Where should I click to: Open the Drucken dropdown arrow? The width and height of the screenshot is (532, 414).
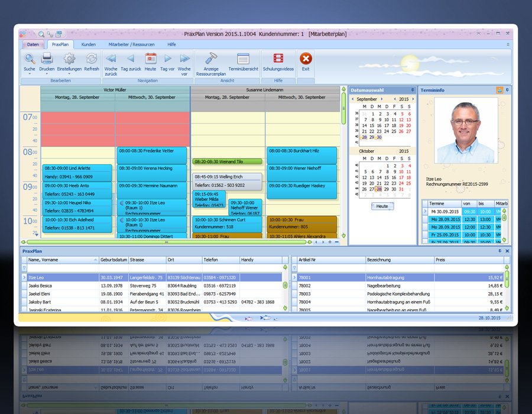(x=47, y=74)
